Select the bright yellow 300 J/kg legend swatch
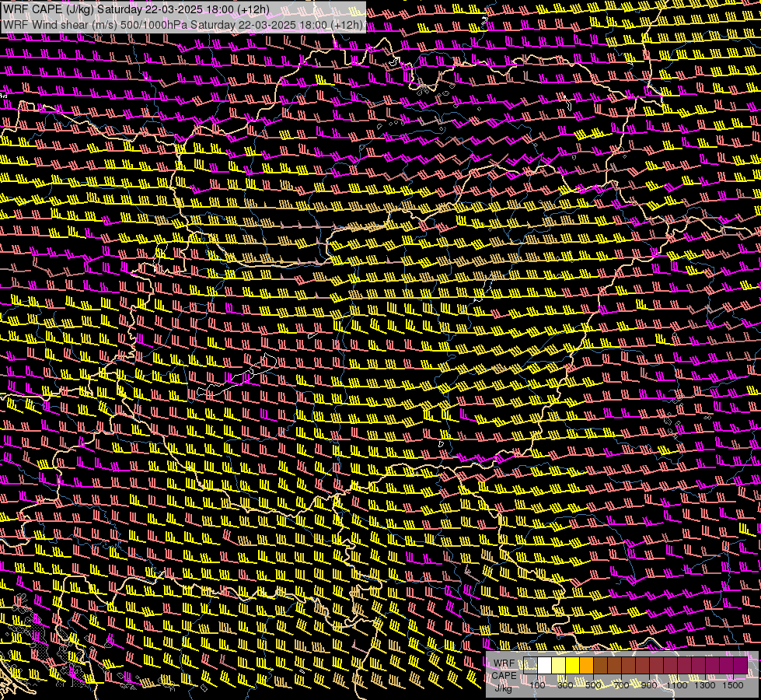Screen dimensions: 761x700 coord(572,665)
